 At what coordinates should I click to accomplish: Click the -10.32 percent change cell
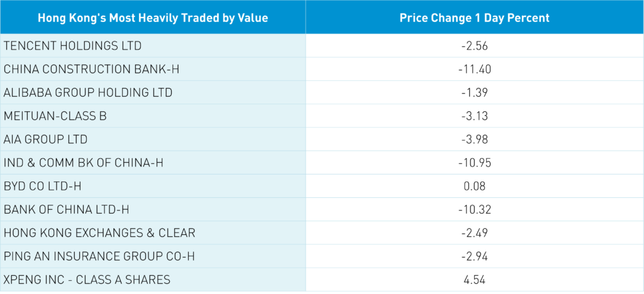coord(474,209)
